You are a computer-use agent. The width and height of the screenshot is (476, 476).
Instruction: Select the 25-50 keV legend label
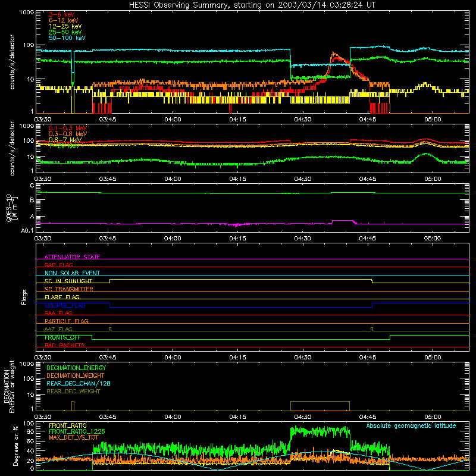coord(65,32)
